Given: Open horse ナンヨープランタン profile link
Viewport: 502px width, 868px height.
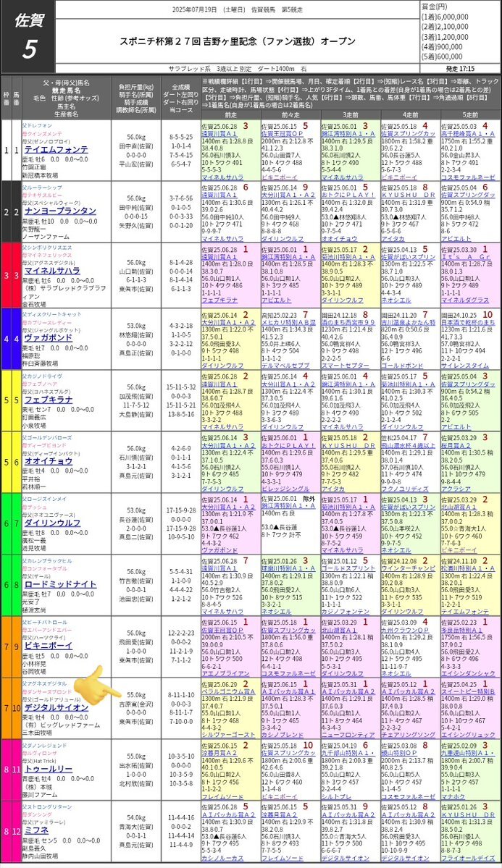Looking at the screenshot, I should [x=59, y=211].
